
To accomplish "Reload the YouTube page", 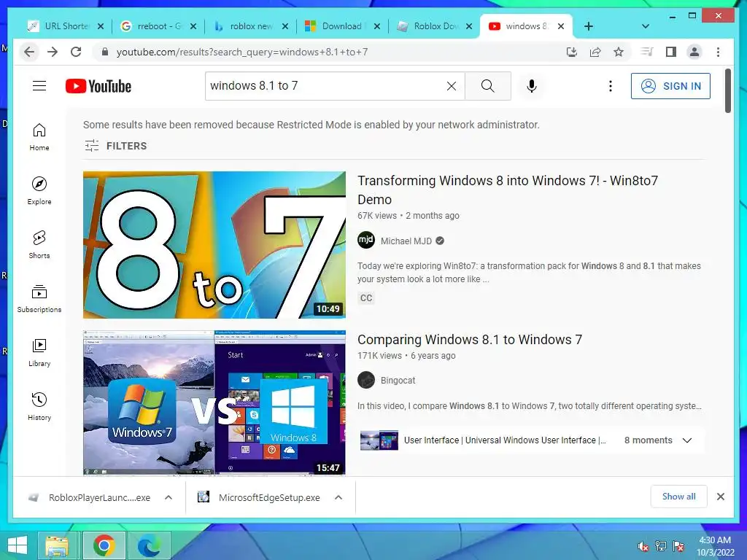I will [x=76, y=52].
